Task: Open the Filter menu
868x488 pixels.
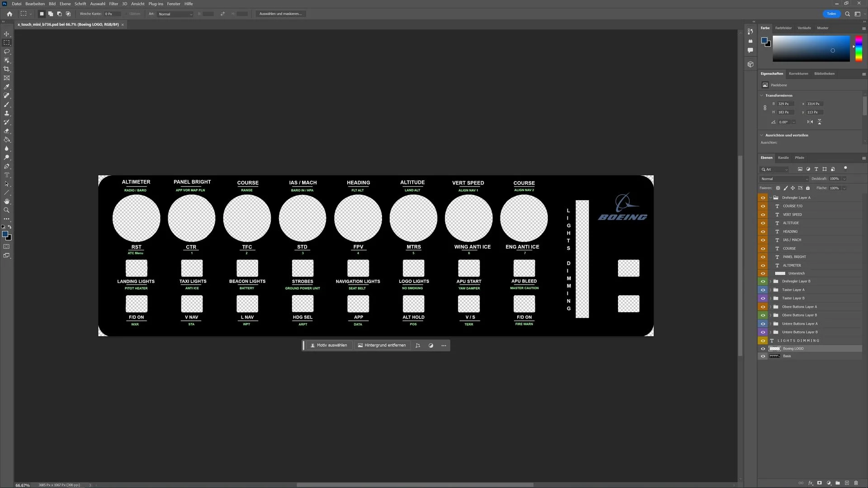Action: click(113, 4)
